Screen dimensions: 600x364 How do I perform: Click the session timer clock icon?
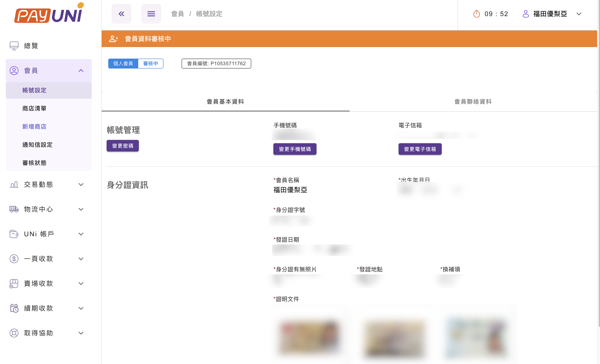(476, 14)
